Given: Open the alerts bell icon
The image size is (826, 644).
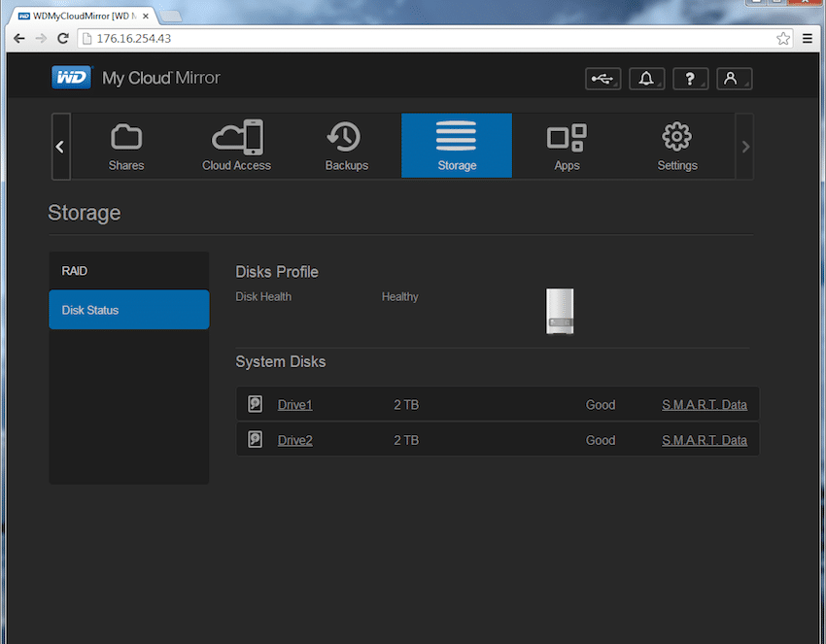Looking at the screenshot, I should click(x=647, y=79).
